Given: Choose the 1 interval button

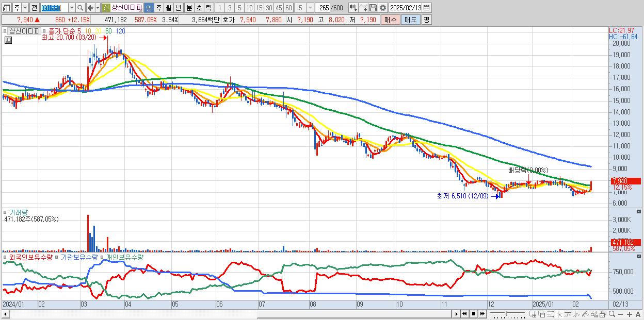Looking at the screenshot, I should [220, 8].
